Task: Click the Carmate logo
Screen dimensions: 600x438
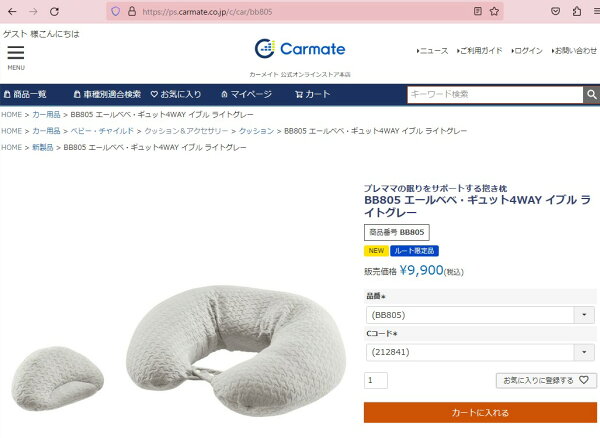Action: click(300, 49)
